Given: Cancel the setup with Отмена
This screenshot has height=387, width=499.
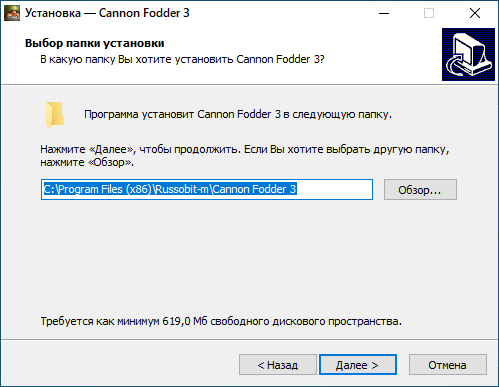Looking at the screenshot, I should 447,365.
